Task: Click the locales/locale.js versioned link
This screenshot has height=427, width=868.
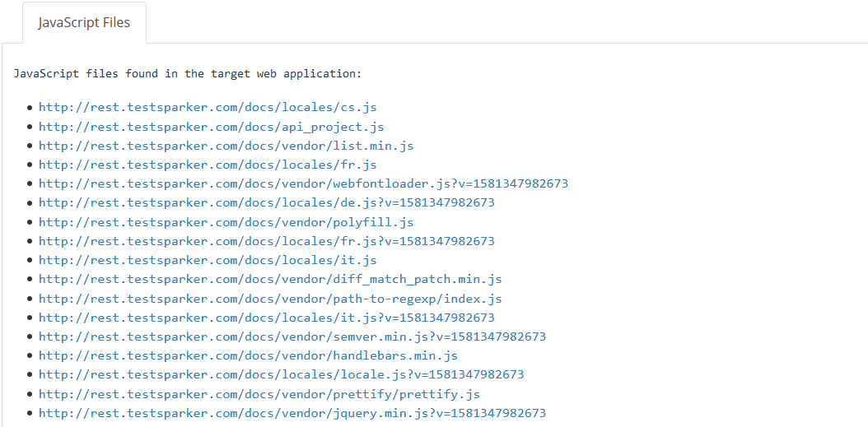Action: [281, 374]
